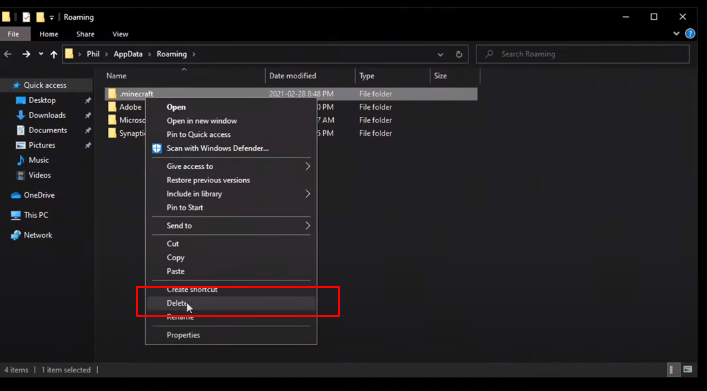Viewport: 707px width, 391px height.
Task: Sort by the Size column header
Action: pyautogui.click(x=441, y=76)
